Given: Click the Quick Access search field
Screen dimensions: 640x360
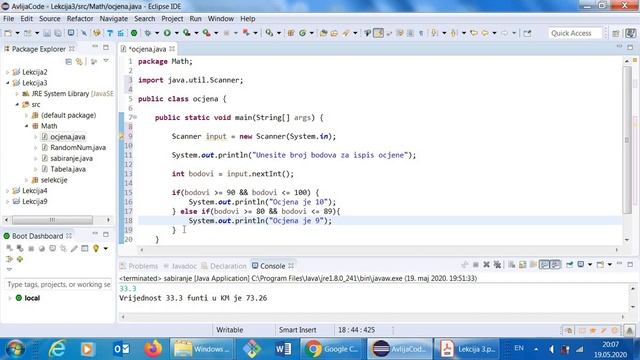Looking at the screenshot, I should coord(575,33).
